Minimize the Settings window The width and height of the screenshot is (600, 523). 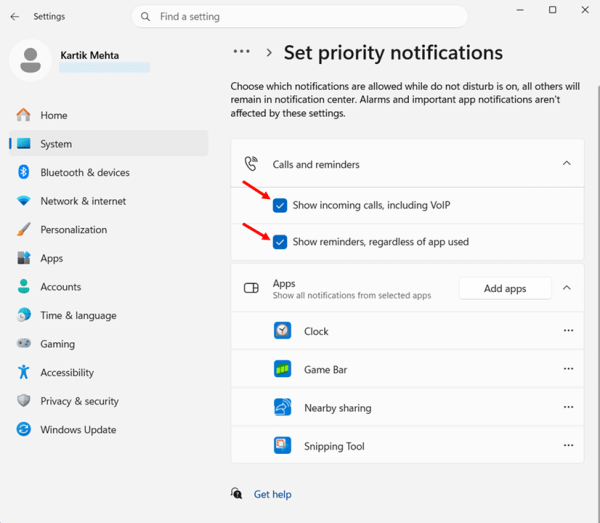520,10
